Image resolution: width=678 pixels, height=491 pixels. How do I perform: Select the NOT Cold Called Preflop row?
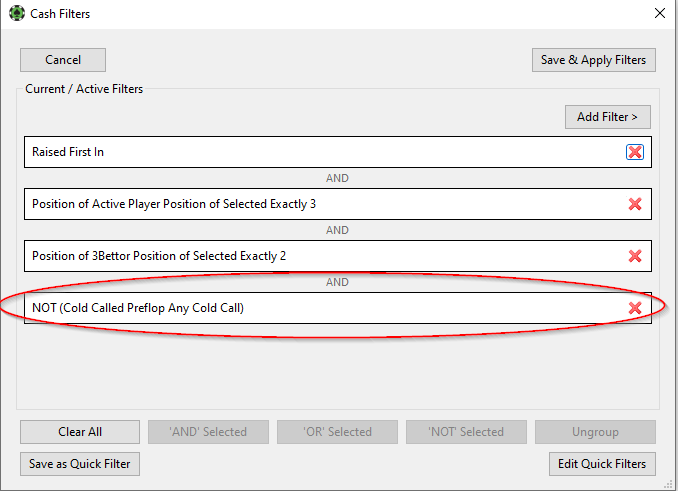pyautogui.click(x=338, y=308)
